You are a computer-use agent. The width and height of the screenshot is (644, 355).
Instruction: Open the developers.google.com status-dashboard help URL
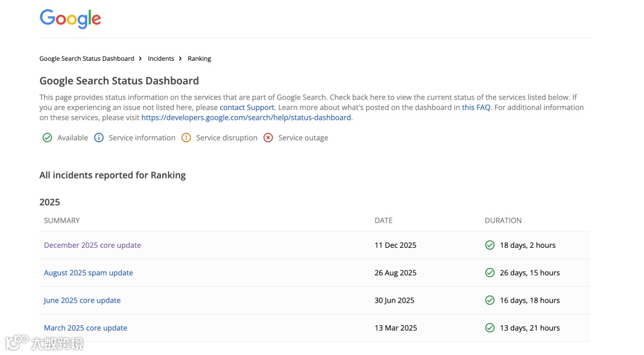pyautogui.click(x=246, y=117)
